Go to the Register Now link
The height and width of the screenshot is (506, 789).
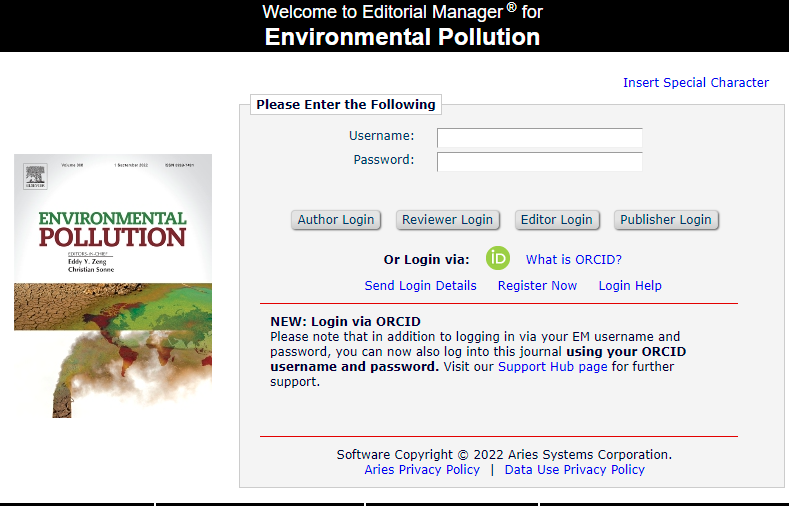[x=537, y=286]
